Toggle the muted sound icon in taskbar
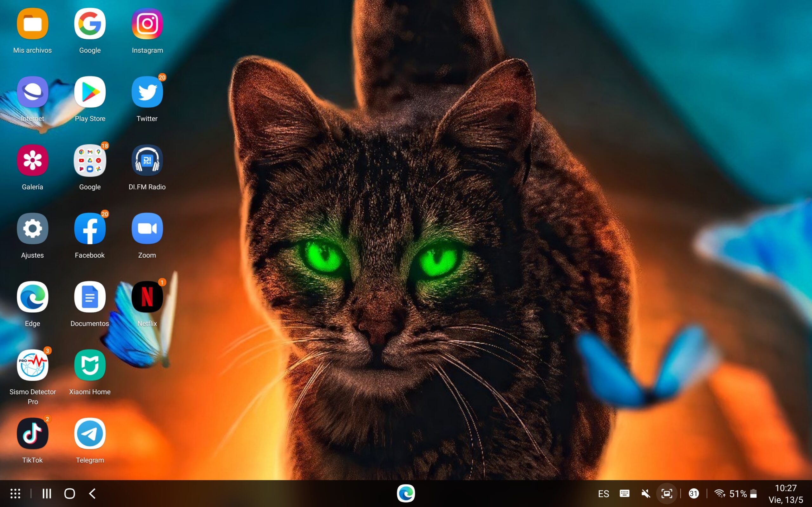812x507 pixels. [645, 494]
